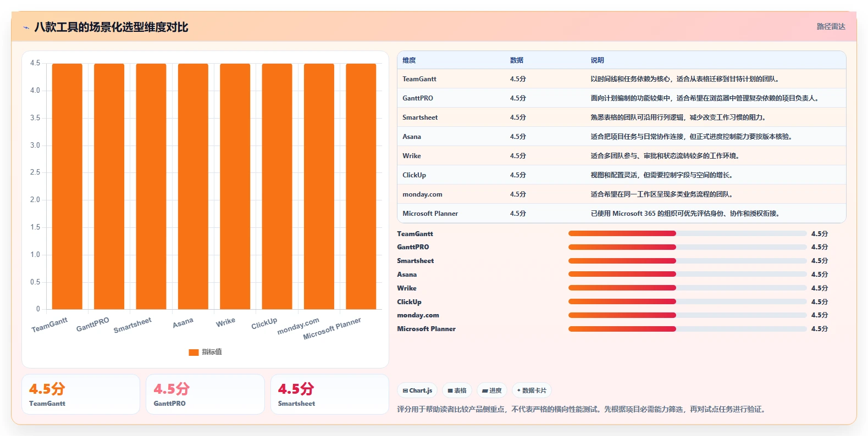Click Microsoft Planner description mentioning Microsoft 365
Screen dimensions: 868x436
686,214
